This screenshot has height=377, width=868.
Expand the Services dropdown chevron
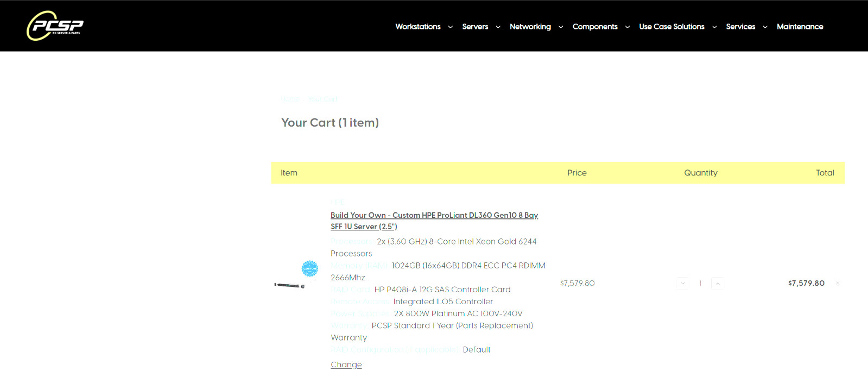(765, 27)
